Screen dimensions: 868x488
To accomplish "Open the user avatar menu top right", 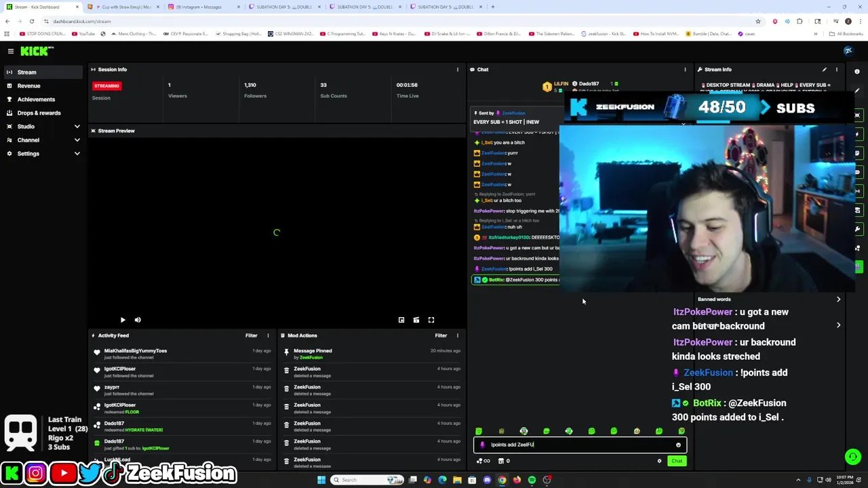I will 848,51.
